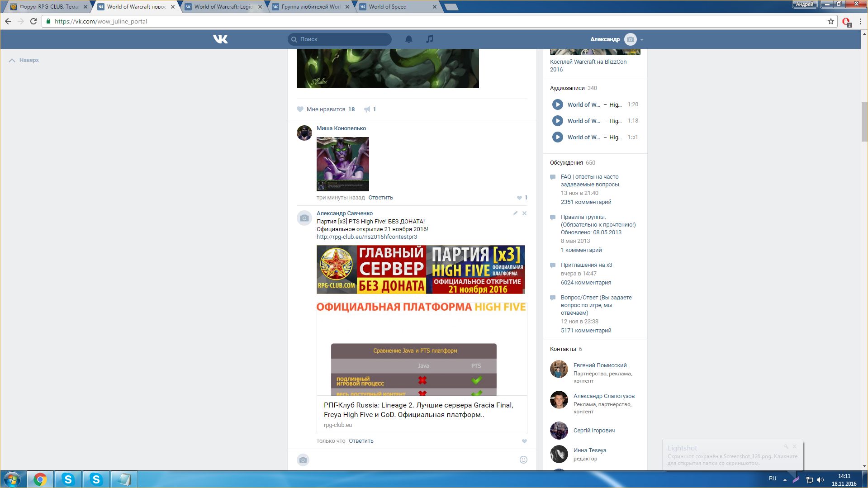
Task: Play the World of W... 1:18 track
Action: point(558,121)
